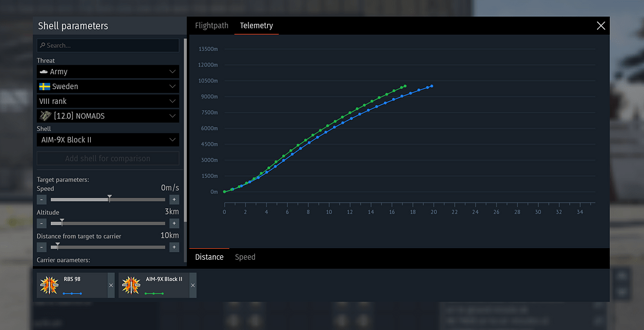This screenshot has width=644, height=330.
Task: Click the Search input field
Action: tap(108, 45)
